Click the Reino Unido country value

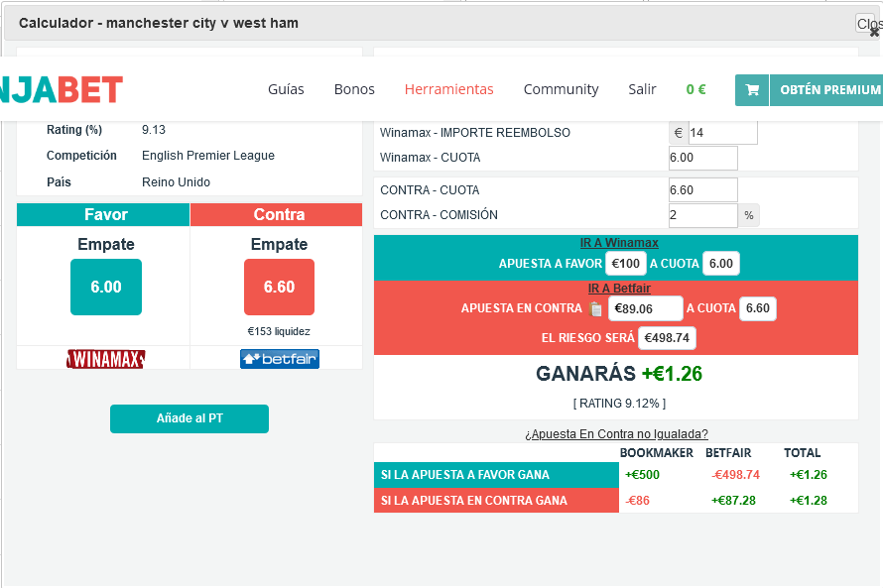[176, 182]
